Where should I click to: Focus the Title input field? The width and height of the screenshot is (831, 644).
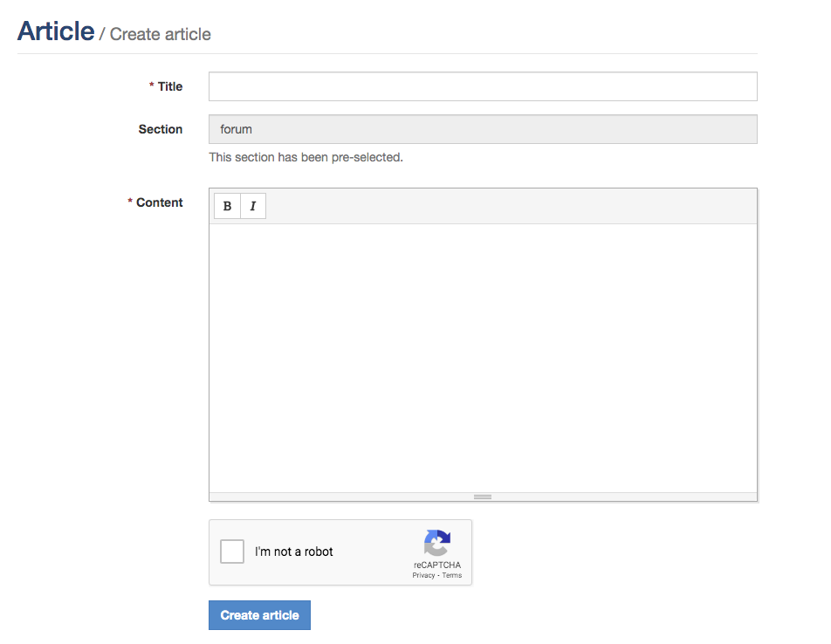pyautogui.click(x=483, y=86)
